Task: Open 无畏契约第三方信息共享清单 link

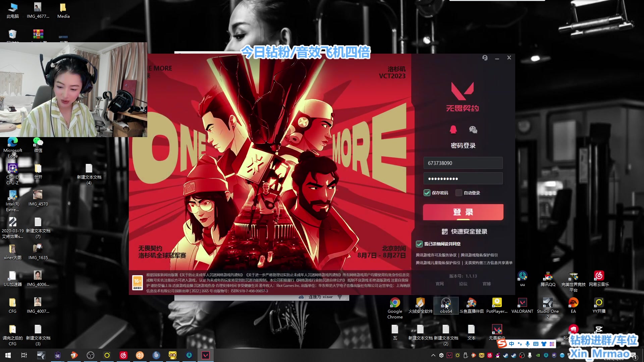Action: pyautogui.click(x=488, y=263)
